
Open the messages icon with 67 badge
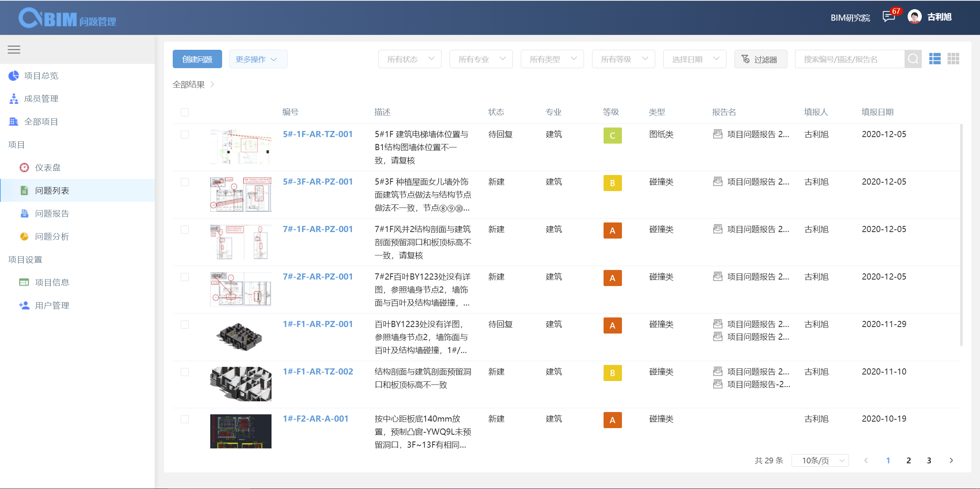coord(888,17)
